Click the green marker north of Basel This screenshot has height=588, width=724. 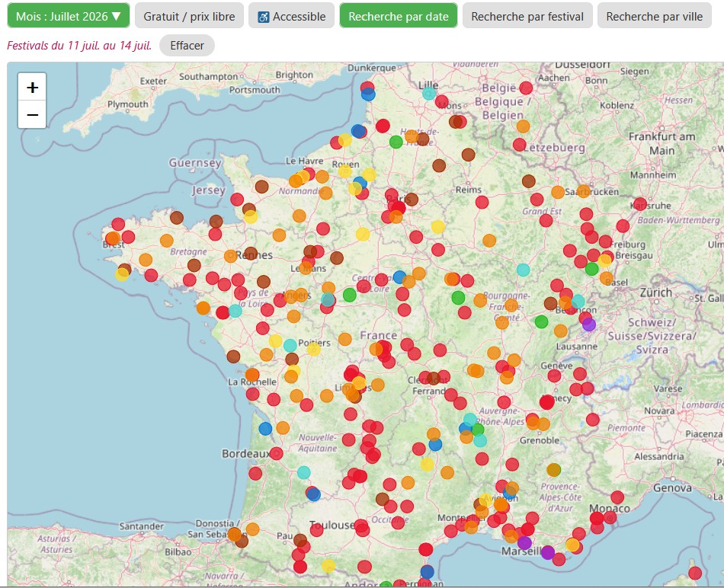592,269
